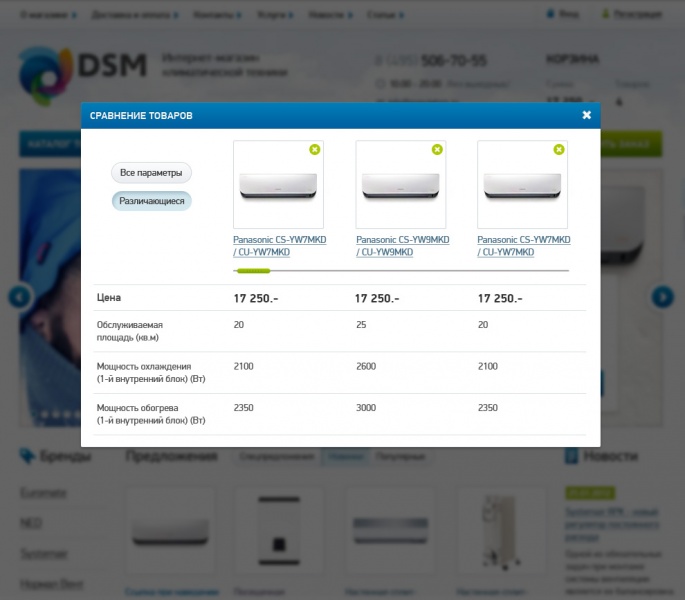Click the Обслуживаемая площадь (кв.м) label
Viewport: 685px width, 600px height.
pos(130,331)
